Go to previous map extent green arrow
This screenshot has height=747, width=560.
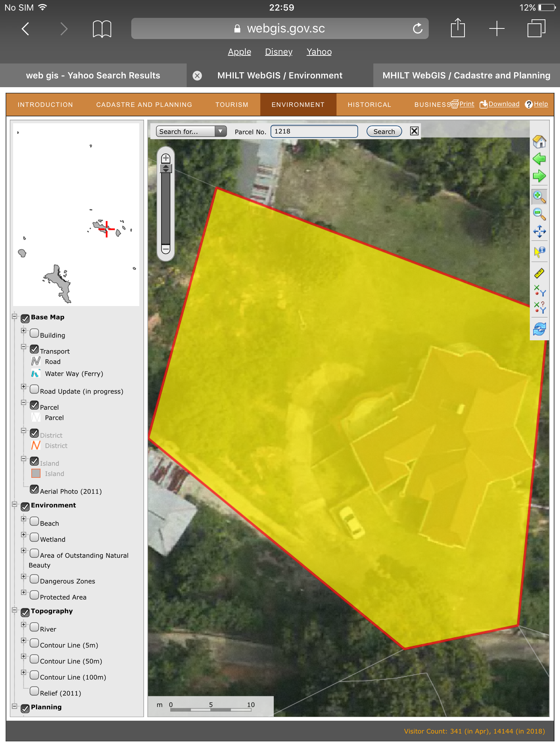(539, 159)
